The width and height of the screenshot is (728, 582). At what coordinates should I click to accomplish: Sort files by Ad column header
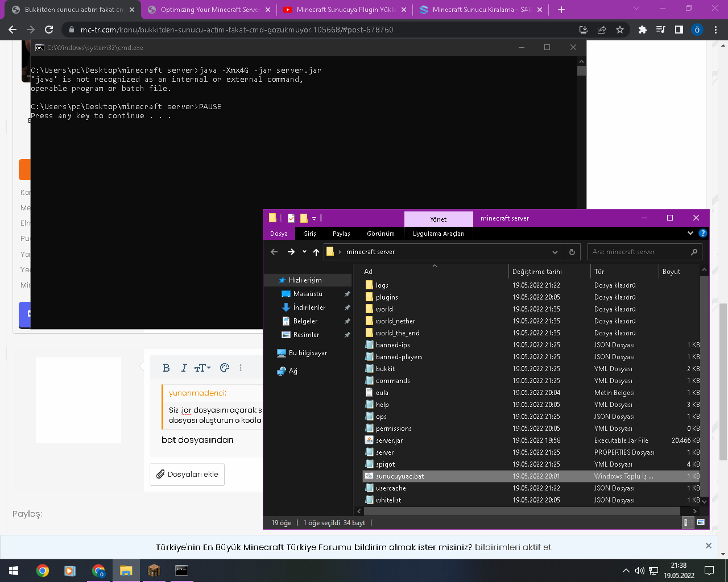[435, 272]
